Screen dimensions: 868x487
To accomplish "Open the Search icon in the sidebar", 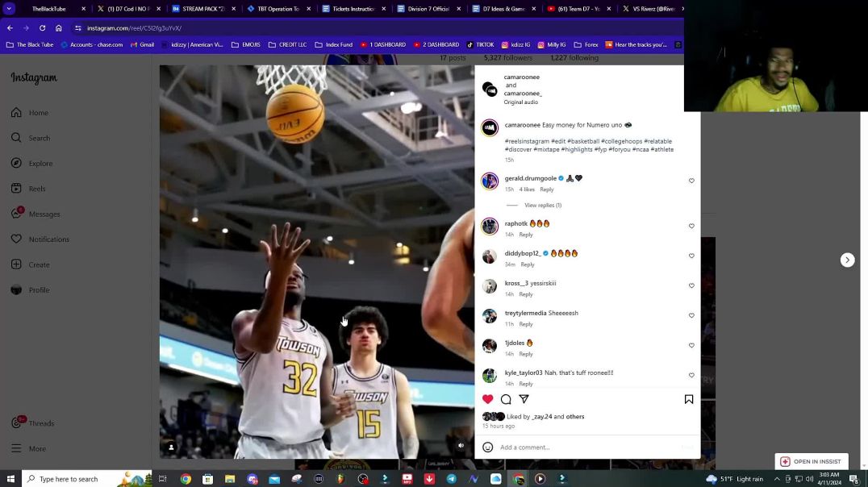I will (x=17, y=137).
